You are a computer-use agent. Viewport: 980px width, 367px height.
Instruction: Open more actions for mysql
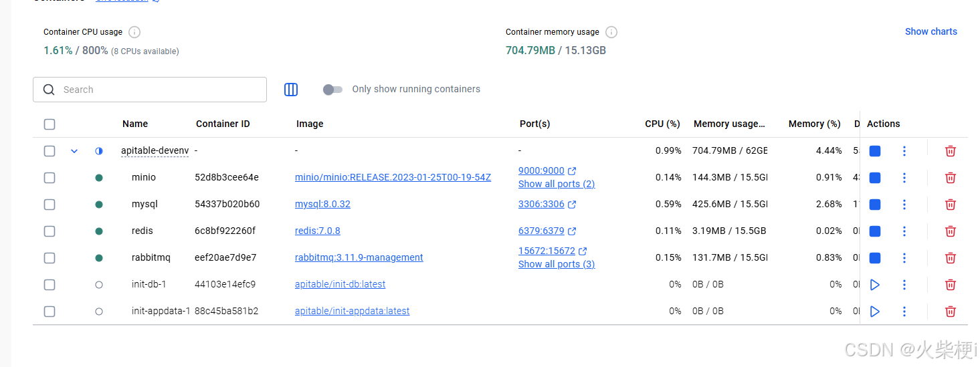[x=904, y=205]
